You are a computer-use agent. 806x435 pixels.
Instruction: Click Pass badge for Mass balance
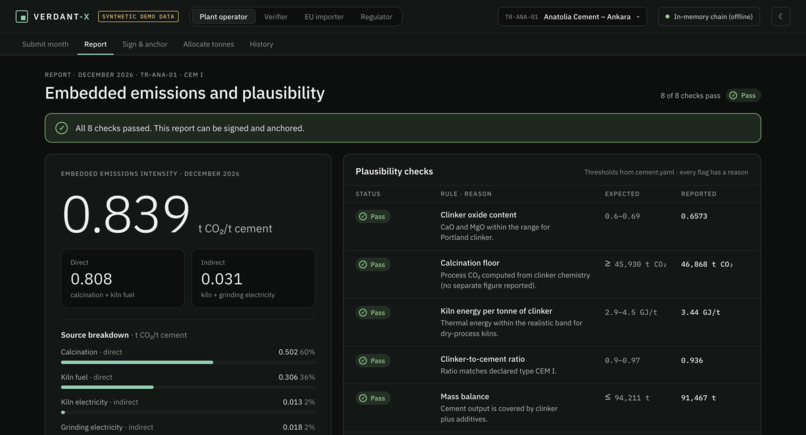pos(373,398)
